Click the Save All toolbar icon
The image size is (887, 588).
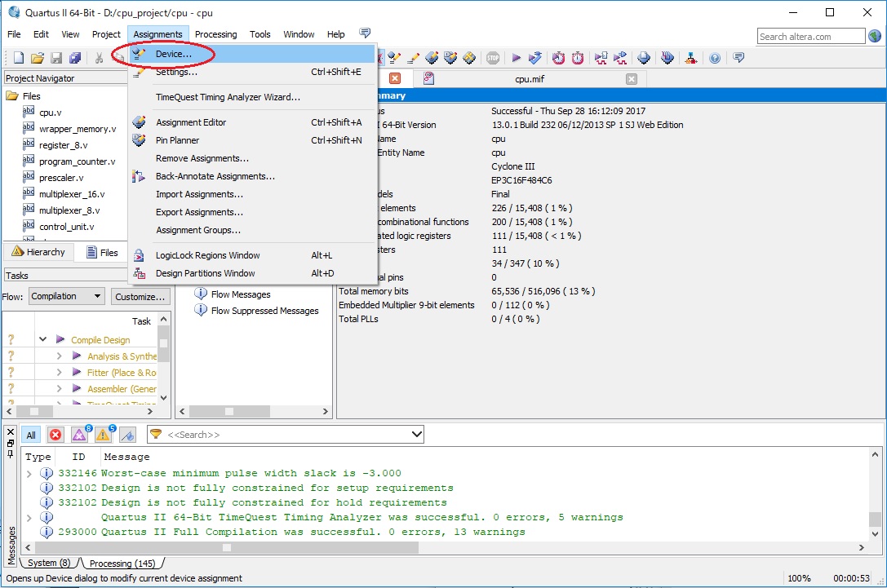pyautogui.click(x=75, y=58)
